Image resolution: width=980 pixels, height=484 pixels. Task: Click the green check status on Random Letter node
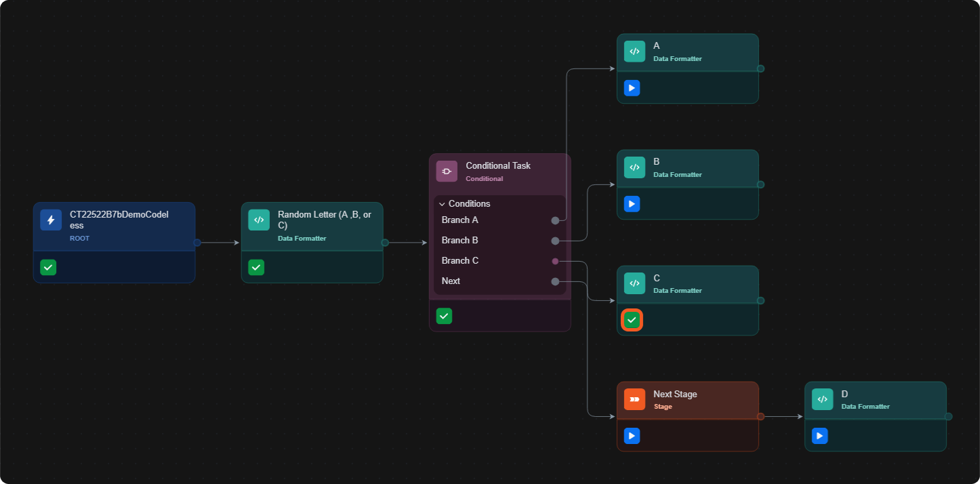256,267
